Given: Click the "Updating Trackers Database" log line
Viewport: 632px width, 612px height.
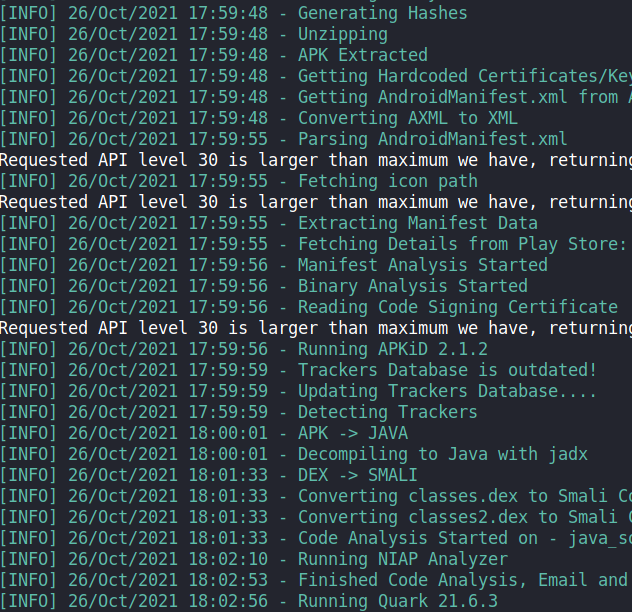Looking at the screenshot, I should tap(447, 391).
